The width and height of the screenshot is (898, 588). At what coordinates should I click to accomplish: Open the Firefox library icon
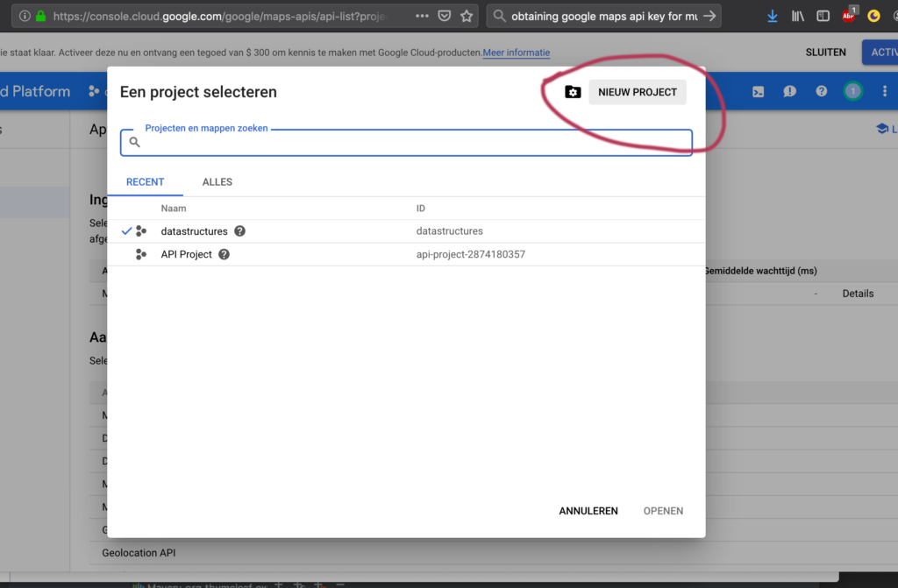pos(798,16)
